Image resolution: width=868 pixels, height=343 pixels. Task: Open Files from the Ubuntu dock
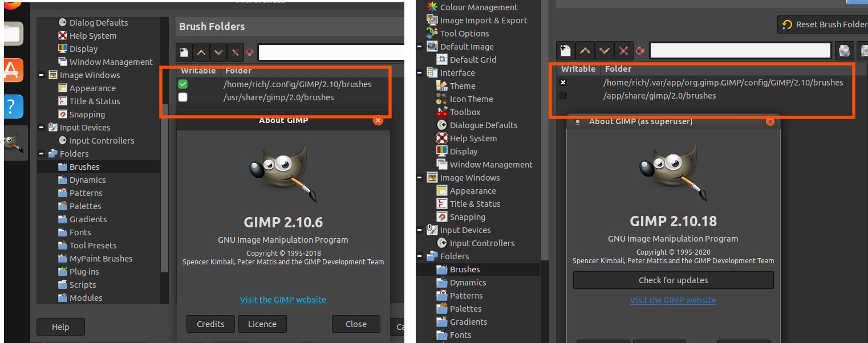pyautogui.click(x=13, y=33)
